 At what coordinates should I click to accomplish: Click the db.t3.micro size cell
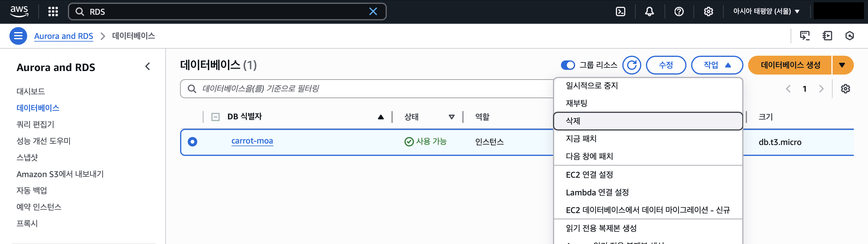pyautogui.click(x=780, y=142)
